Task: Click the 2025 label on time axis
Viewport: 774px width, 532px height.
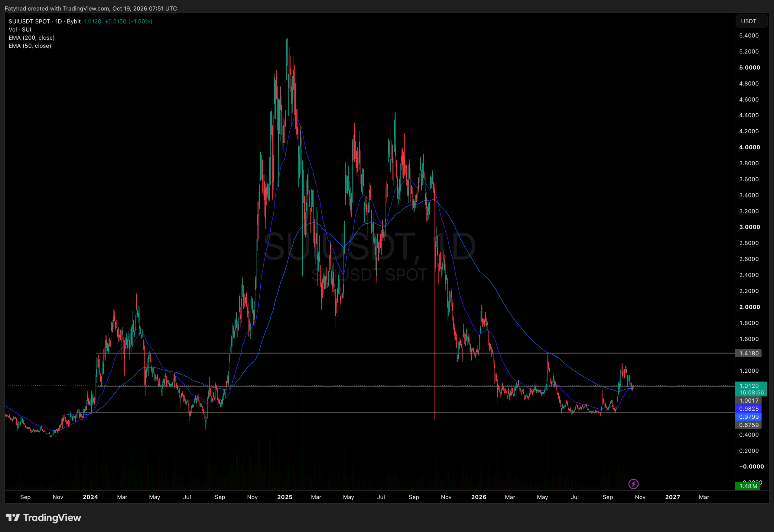Action: coord(285,497)
